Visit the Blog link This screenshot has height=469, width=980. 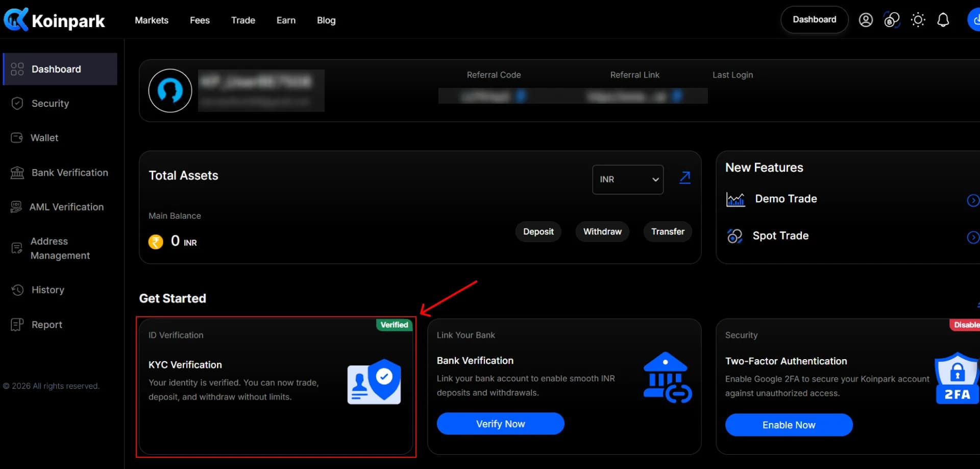[x=326, y=20]
